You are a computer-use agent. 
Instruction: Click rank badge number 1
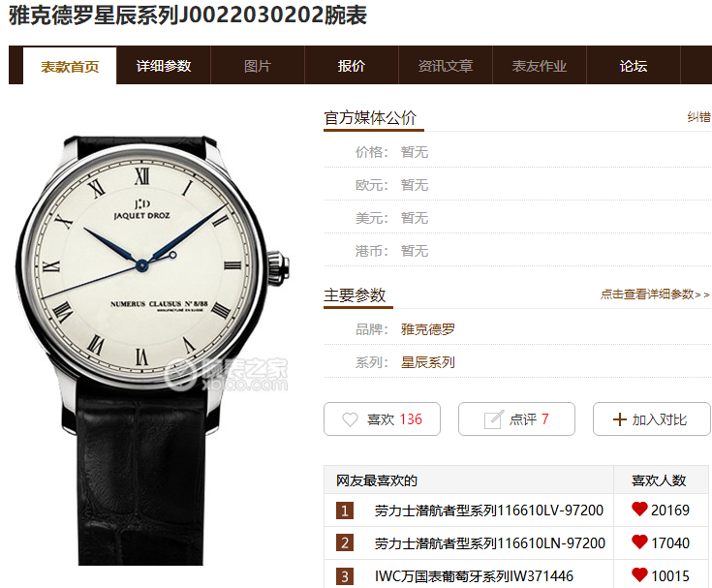(345, 511)
